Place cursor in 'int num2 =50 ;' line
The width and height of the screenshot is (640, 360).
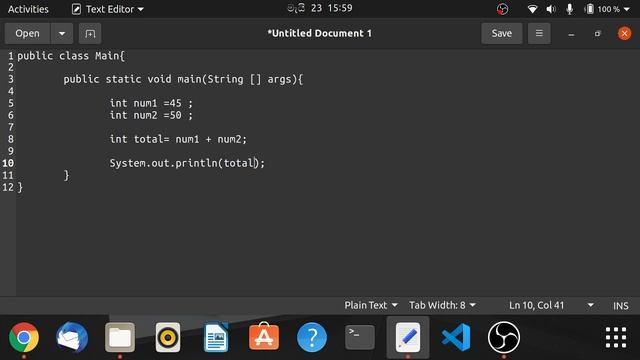151,115
